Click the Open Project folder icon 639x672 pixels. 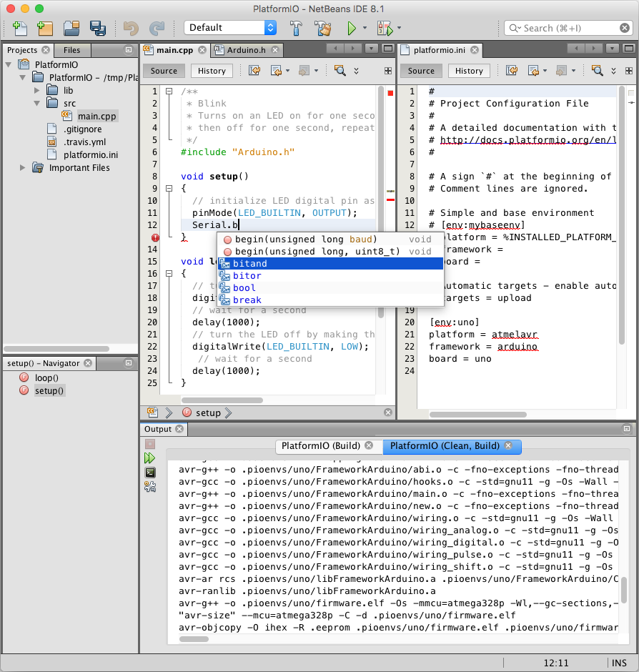pos(71,28)
